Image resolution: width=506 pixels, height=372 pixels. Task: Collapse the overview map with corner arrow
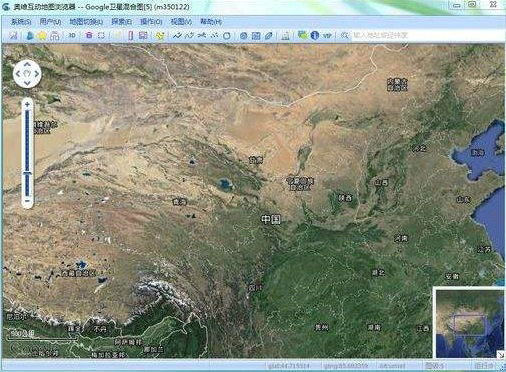pyautogui.click(x=501, y=355)
